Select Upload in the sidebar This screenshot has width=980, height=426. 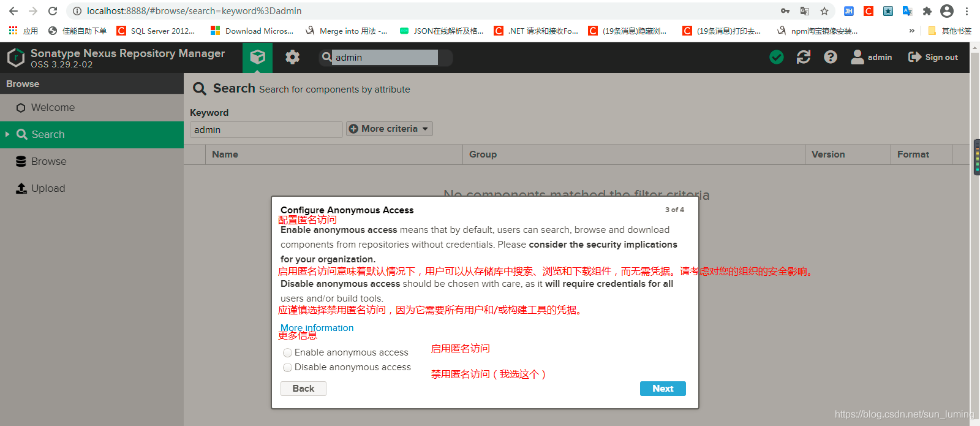92,189
